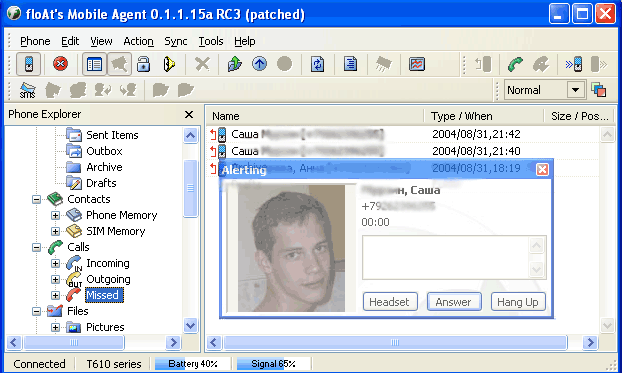Click the gray person-with-arrow contact icon
Screen dimensions: 622x373
tap(103, 90)
